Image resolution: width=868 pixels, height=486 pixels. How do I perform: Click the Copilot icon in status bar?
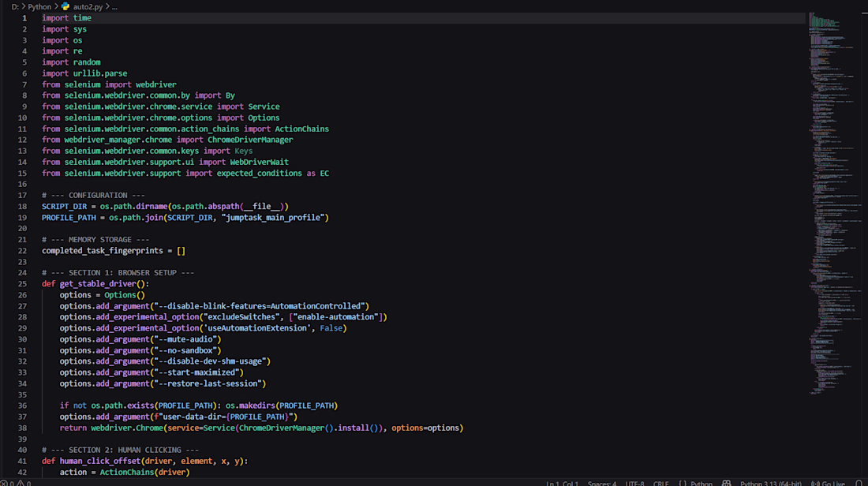(x=726, y=483)
